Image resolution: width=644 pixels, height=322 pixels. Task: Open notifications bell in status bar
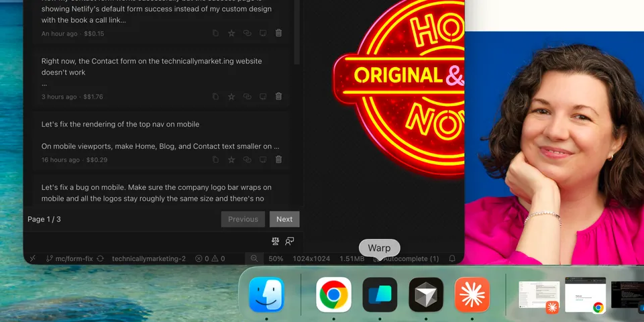452,258
